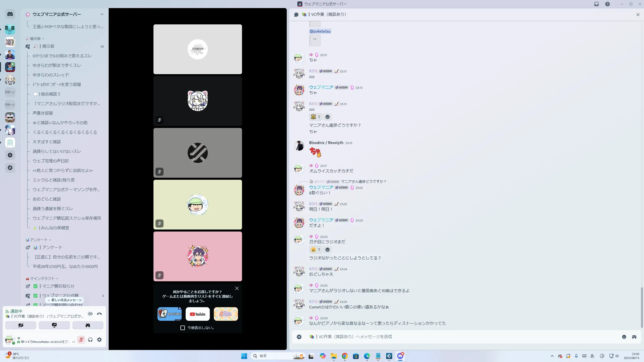Image resolution: width=644 pixels, height=362 pixels.
Task: Start screen share from voice panel
Action: tap(54, 325)
